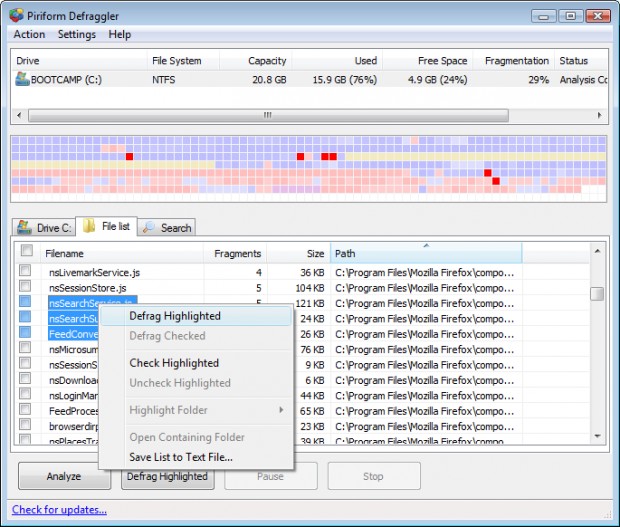Click the Drive C: tab icon
The image size is (620, 527).
24,227
